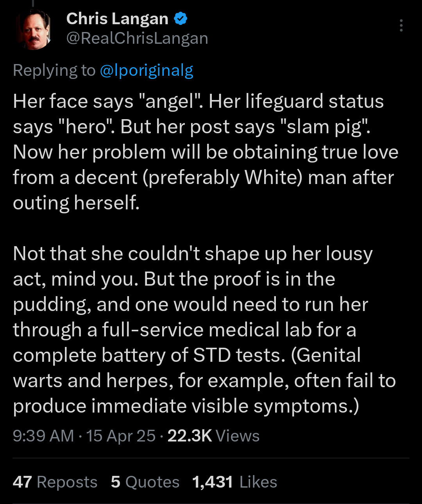
Task: Click the "Views" label
Action: point(238,436)
